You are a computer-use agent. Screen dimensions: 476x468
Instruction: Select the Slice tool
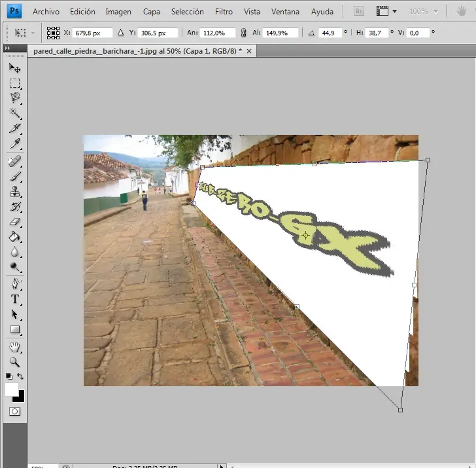tap(14, 128)
